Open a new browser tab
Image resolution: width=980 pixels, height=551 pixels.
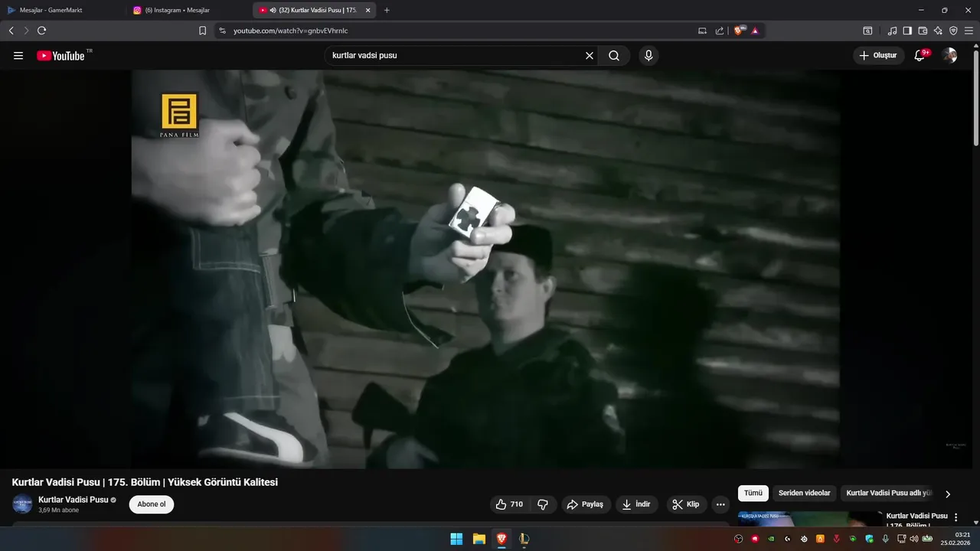(387, 10)
